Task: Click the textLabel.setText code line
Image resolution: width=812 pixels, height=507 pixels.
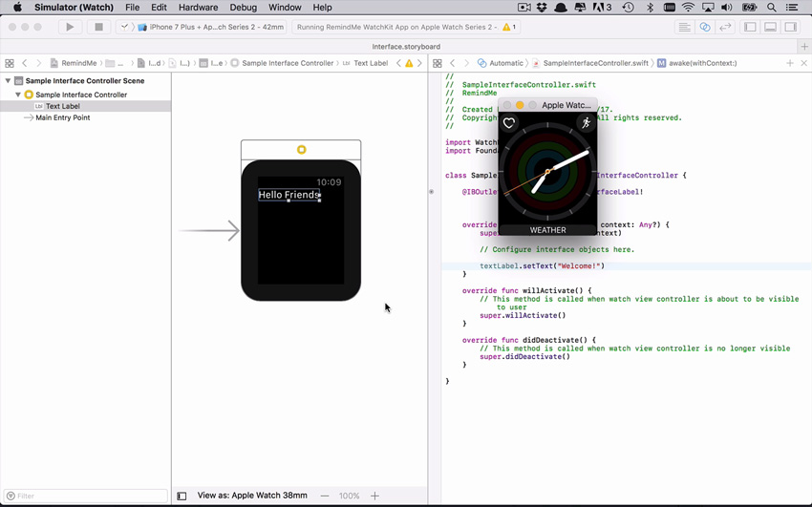Action: (x=542, y=266)
